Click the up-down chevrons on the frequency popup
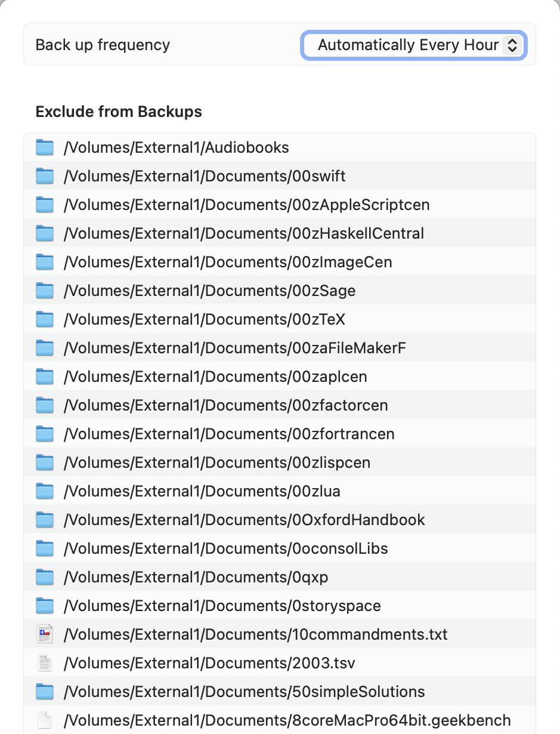560x734 pixels. pos(512,45)
